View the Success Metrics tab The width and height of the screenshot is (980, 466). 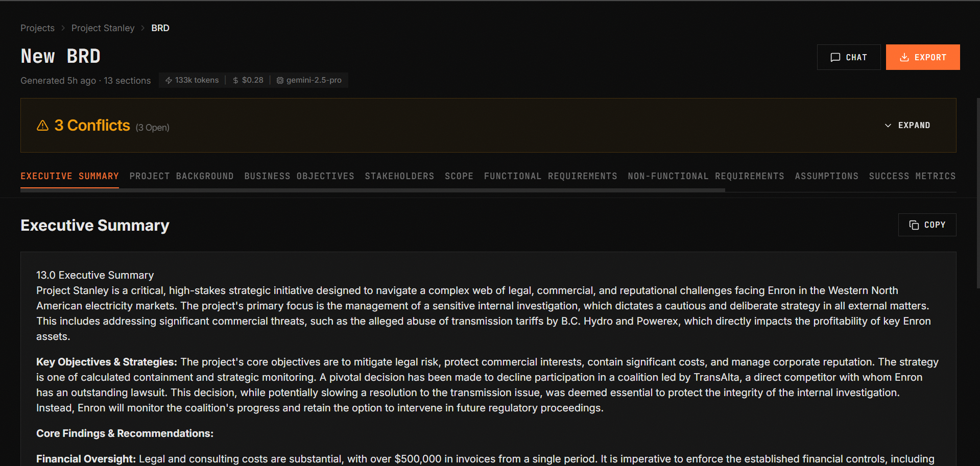click(912, 176)
